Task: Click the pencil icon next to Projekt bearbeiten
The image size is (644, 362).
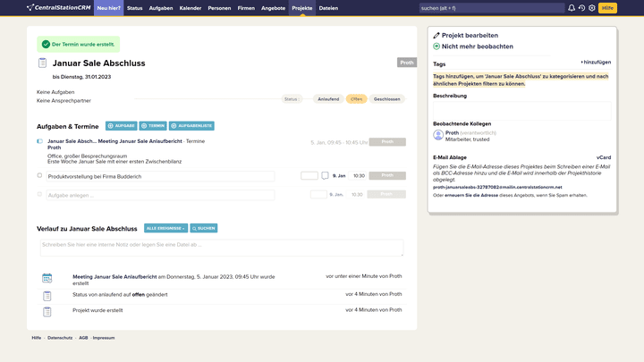Action: click(x=436, y=35)
